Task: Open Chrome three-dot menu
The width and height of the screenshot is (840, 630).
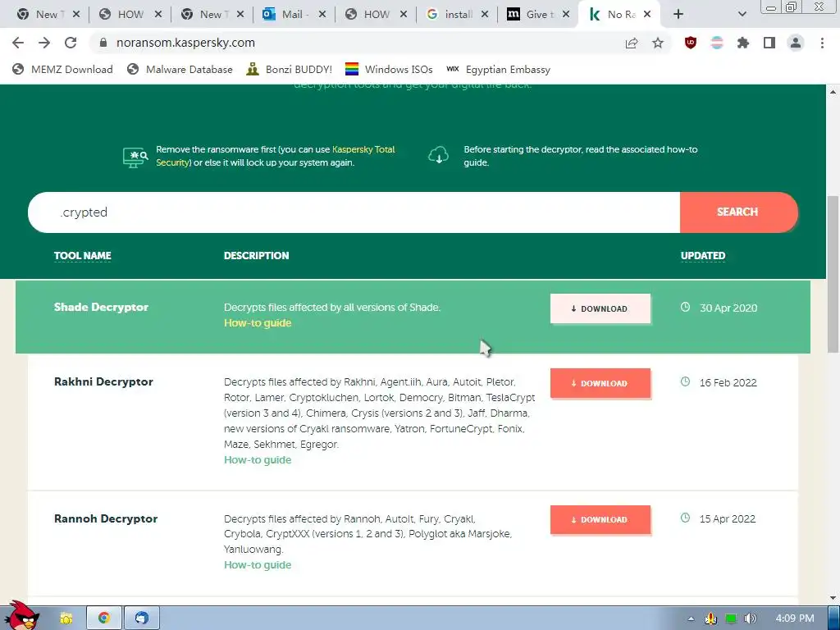Action: click(x=822, y=43)
